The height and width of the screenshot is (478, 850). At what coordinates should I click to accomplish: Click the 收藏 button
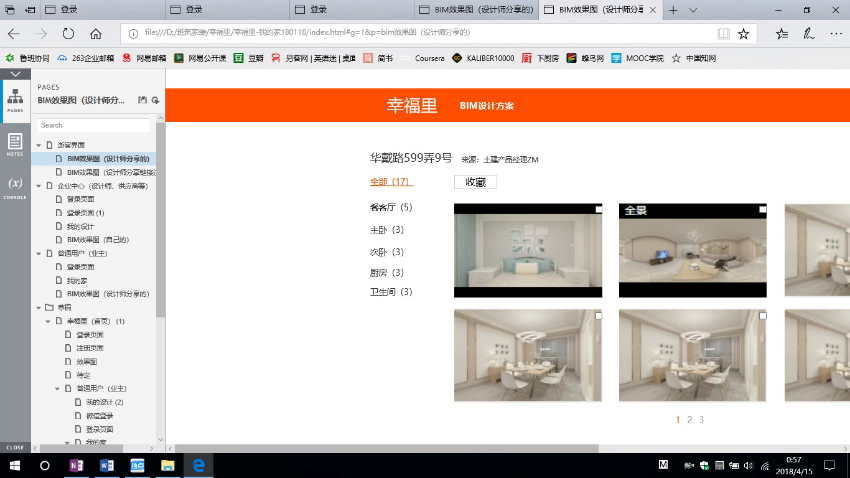tap(475, 182)
